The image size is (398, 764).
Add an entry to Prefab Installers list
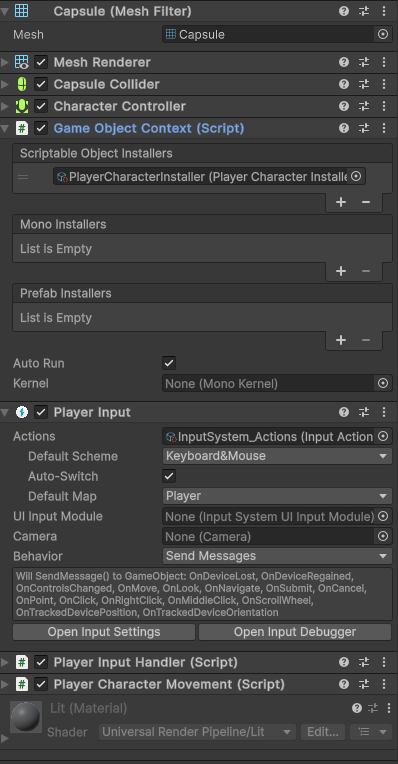coord(341,340)
